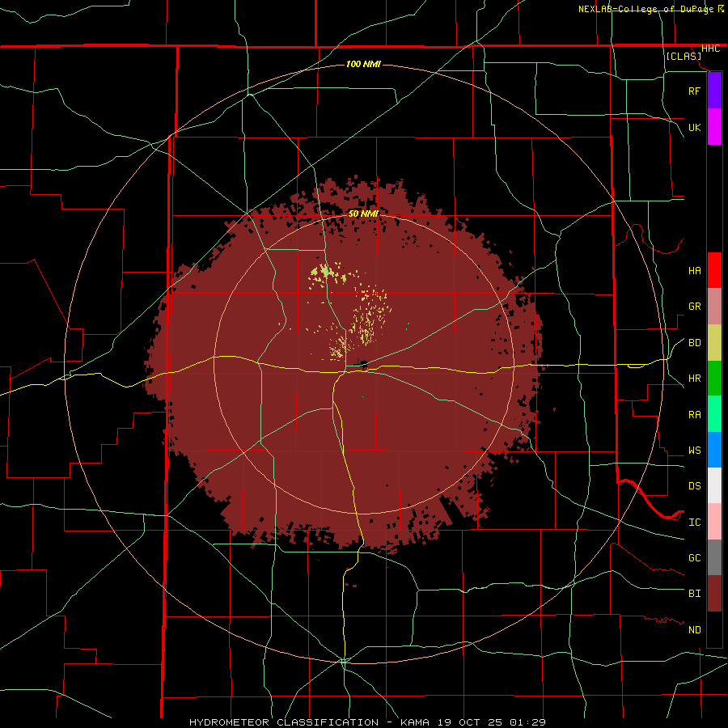Select the GR pink legend color

tap(714, 307)
